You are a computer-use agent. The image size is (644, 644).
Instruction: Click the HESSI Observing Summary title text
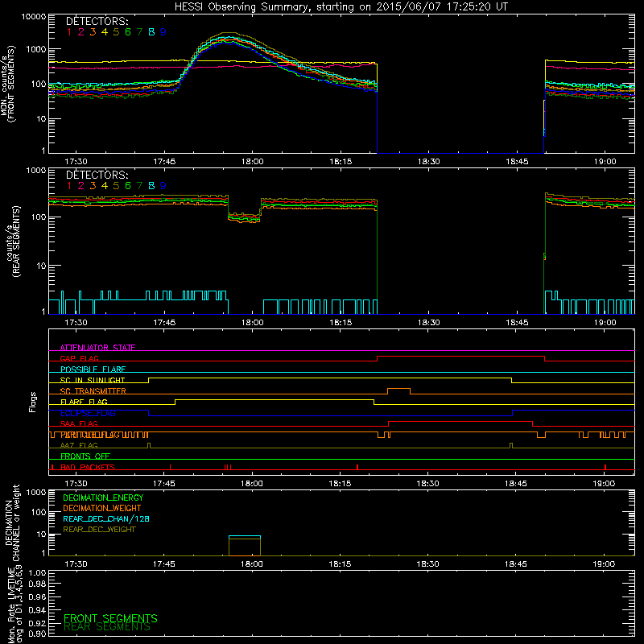click(x=341, y=7)
